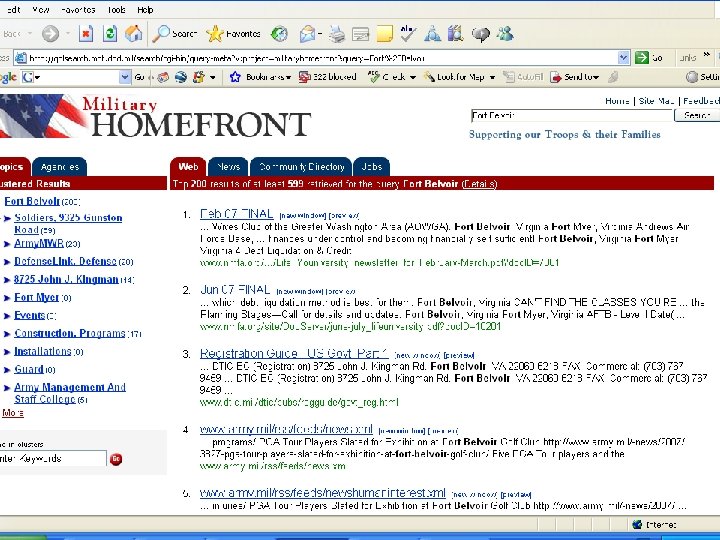Click the Enter Keywords cluster input field
The width and height of the screenshot is (720, 540).
(x=53, y=458)
